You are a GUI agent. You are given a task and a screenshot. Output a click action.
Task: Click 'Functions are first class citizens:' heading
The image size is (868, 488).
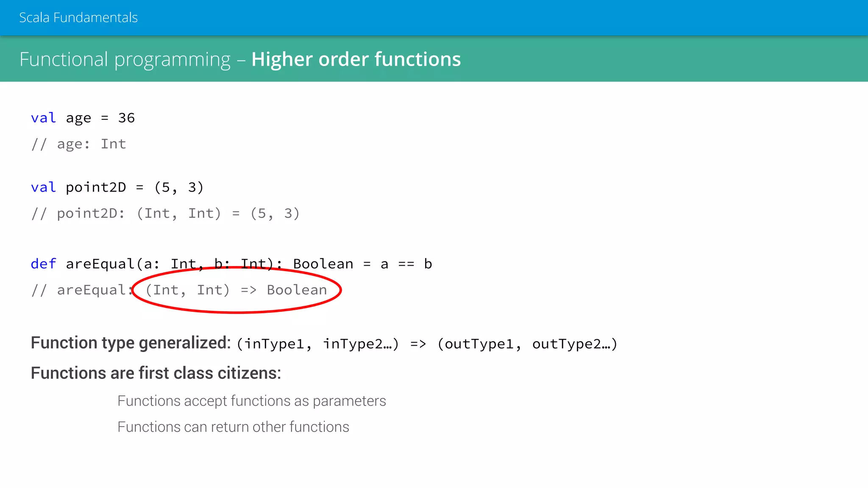(156, 373)
